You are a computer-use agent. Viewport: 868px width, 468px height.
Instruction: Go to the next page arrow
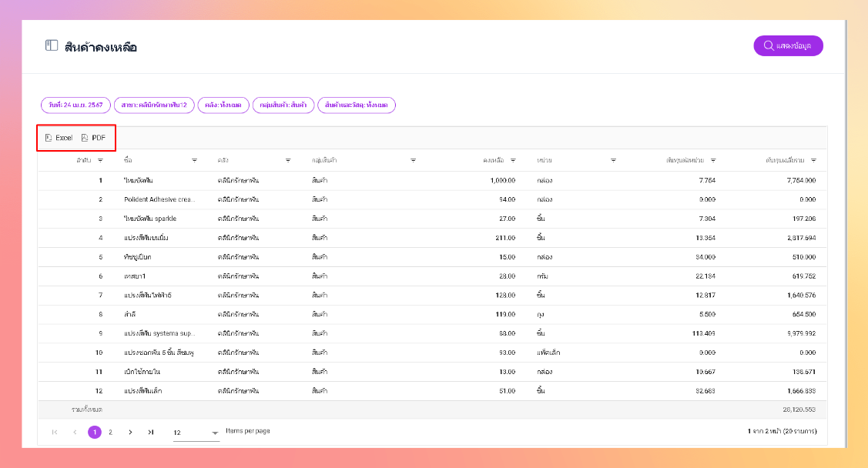point(131,432)
